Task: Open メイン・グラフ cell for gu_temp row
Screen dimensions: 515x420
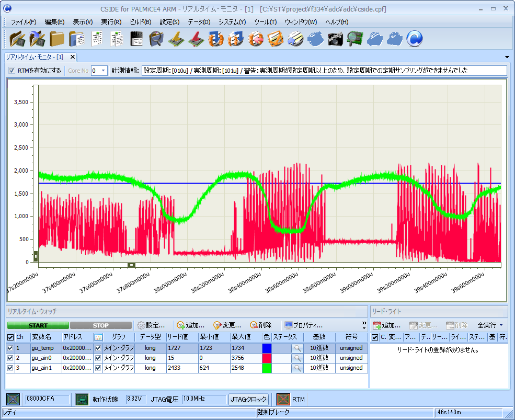Action: tap(119, 348)
